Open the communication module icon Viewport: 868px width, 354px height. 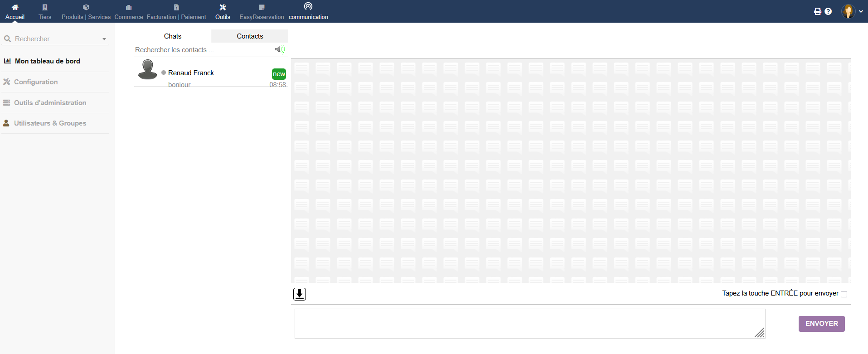(308, 6)
